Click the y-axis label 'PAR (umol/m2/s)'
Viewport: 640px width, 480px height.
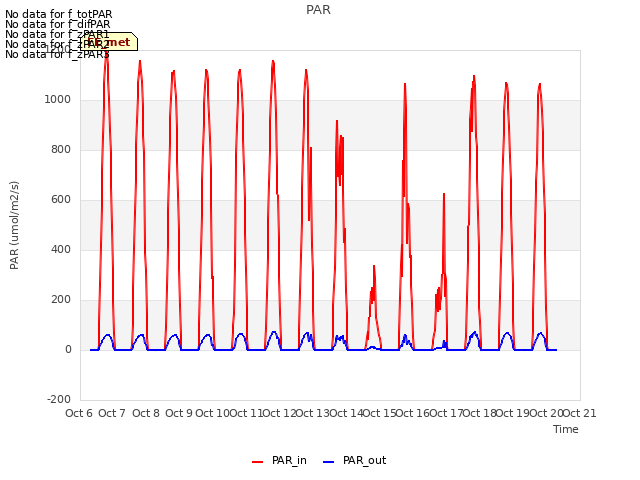[x=14, y=225]
